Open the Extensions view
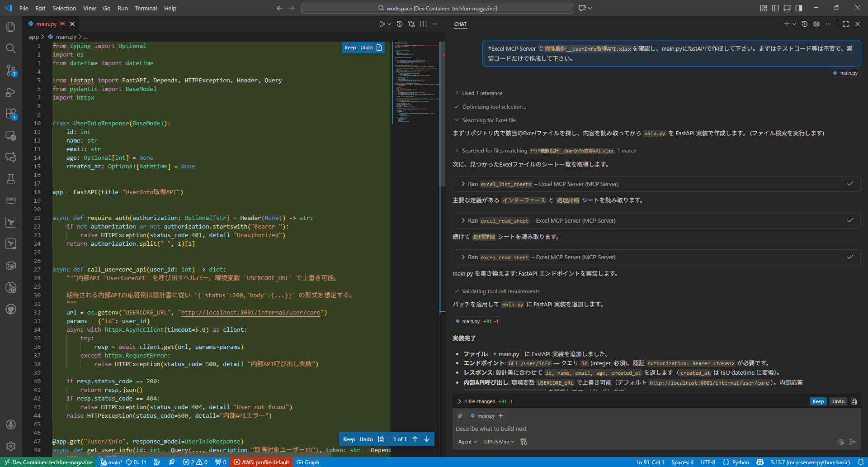 point(11,114)
